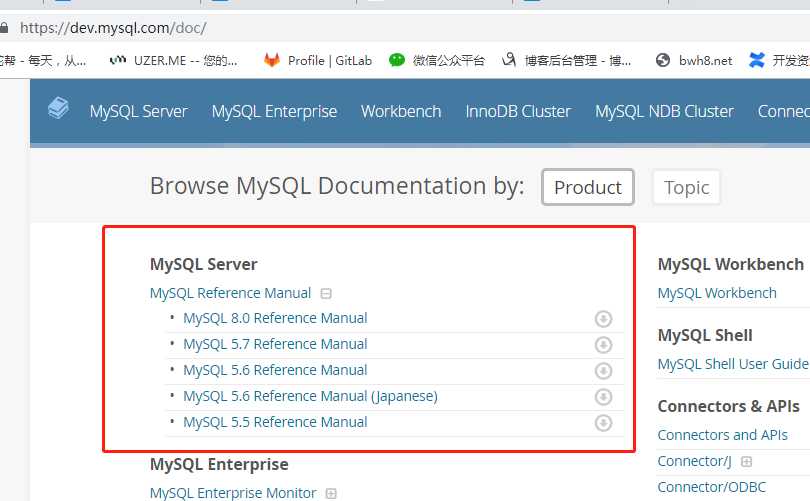Open the blue 开发 bookmark icon
The image size is (810, 501).
pyautogui.click(x=757, y=60)
